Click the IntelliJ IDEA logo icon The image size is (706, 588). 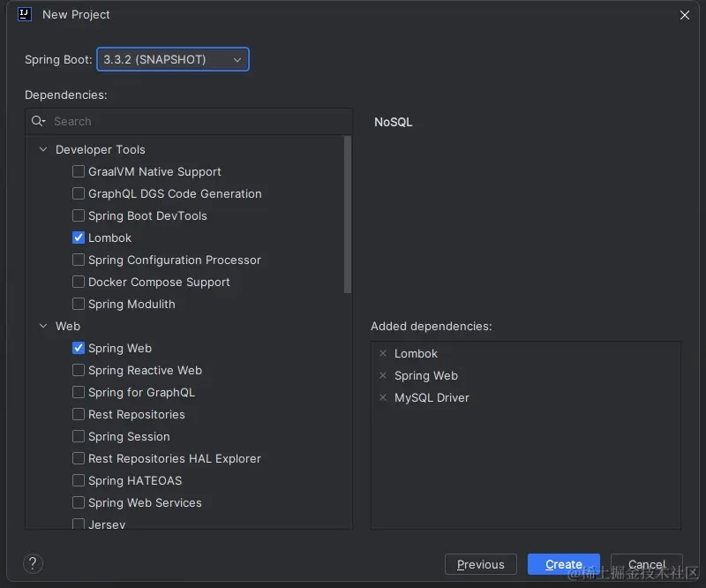(x=25, y=15)
